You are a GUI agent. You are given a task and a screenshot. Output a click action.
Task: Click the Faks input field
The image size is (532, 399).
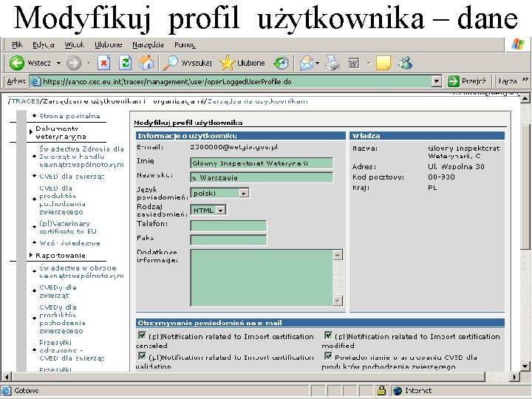pyautogui.click(x=228, y=240)
